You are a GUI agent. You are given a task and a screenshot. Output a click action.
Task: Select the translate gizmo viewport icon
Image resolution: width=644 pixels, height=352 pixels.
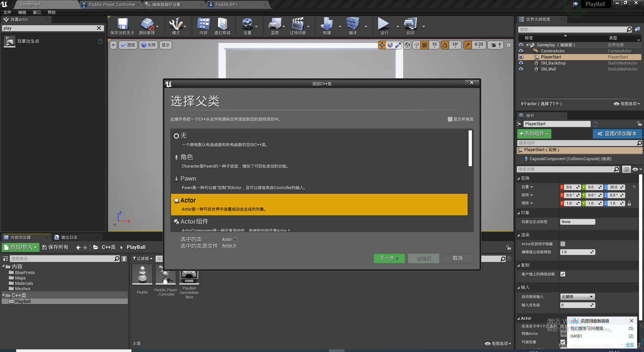pos(382,45)
